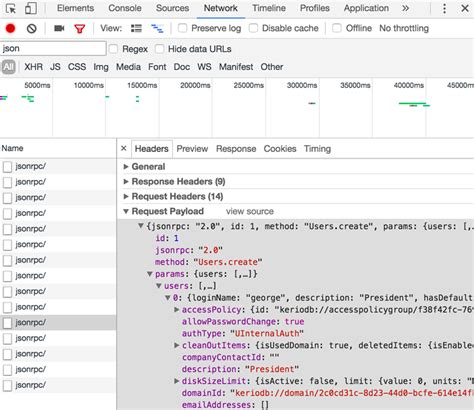Image resolution: width=474 pixels, height=410 pixels.
Task: Expand the cleanOutItems property
Action: coord(177,345)
